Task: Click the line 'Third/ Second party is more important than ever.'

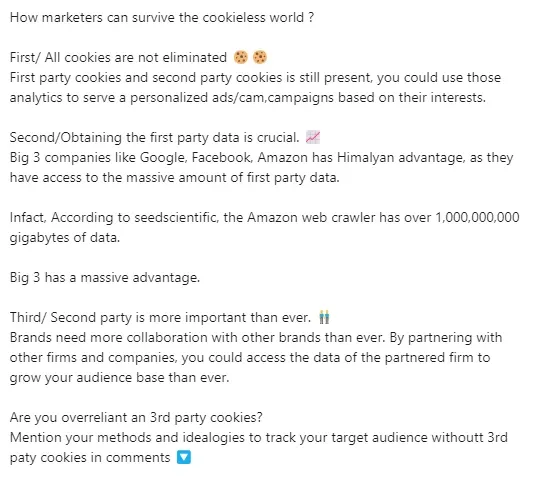Action: point(160,317)
